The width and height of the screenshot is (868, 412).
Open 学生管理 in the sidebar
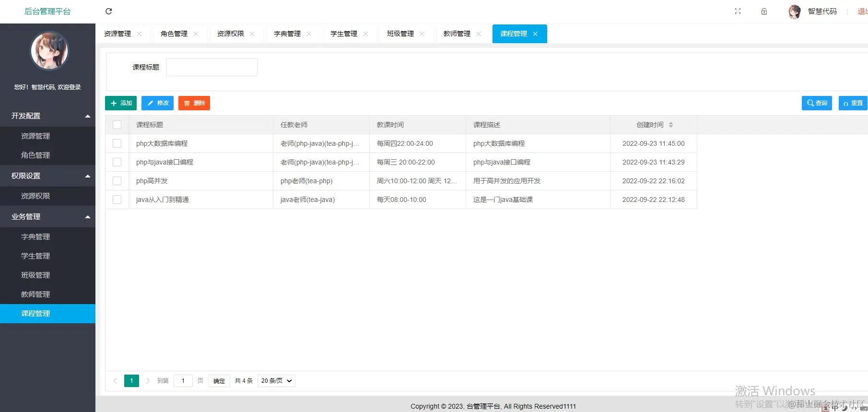48,256
